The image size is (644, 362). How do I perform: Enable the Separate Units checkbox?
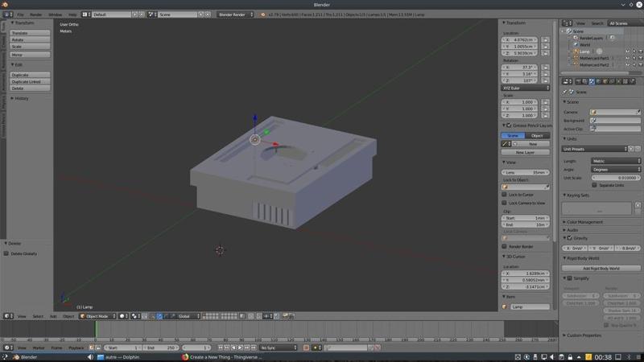[x=594, y=185]
